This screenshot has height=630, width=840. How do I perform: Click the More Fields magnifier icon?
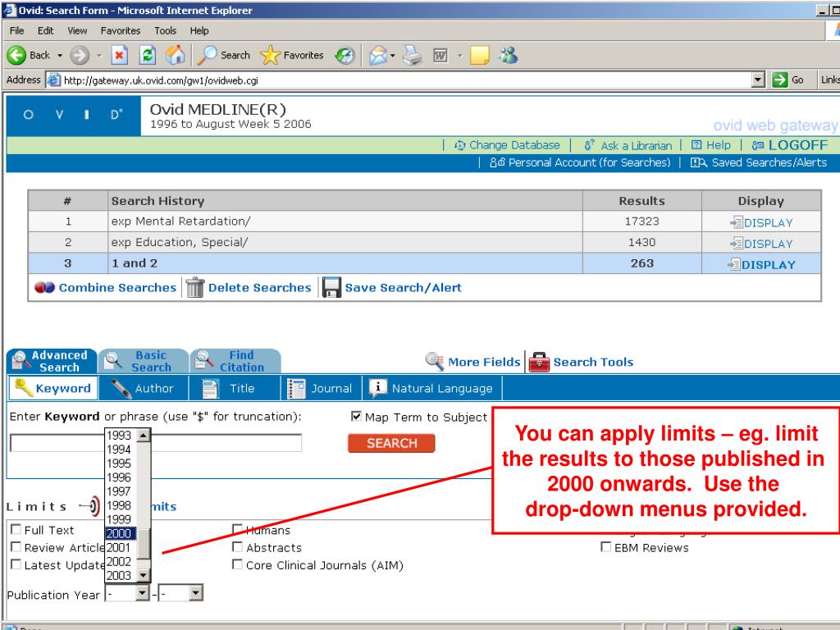(x=435, y=362)
